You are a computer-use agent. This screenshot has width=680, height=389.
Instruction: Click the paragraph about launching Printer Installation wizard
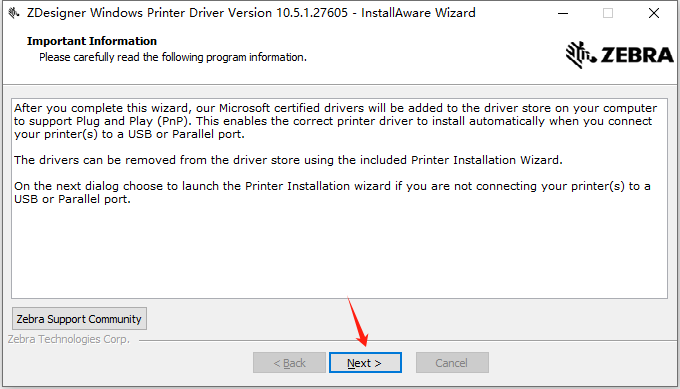tap(332, 193)
